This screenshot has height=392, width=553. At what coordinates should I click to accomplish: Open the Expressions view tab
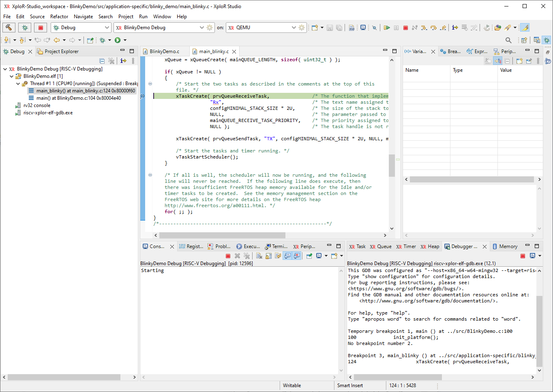477,51
